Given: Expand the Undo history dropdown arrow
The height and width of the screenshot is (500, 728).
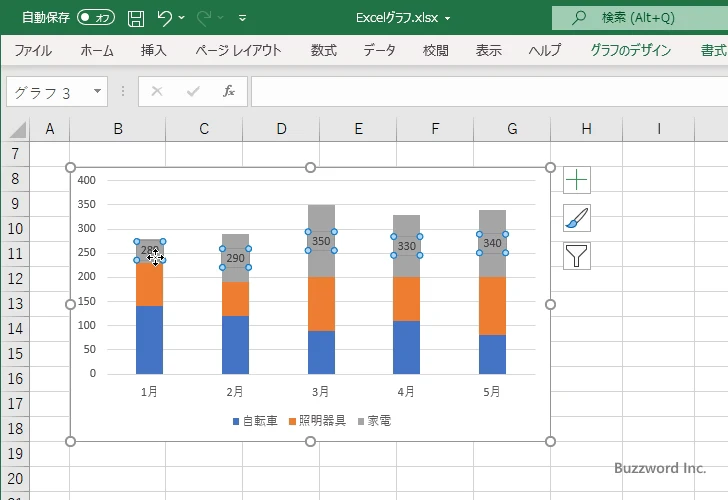Looking at the screenshot, I should click(x=182, y=18).
